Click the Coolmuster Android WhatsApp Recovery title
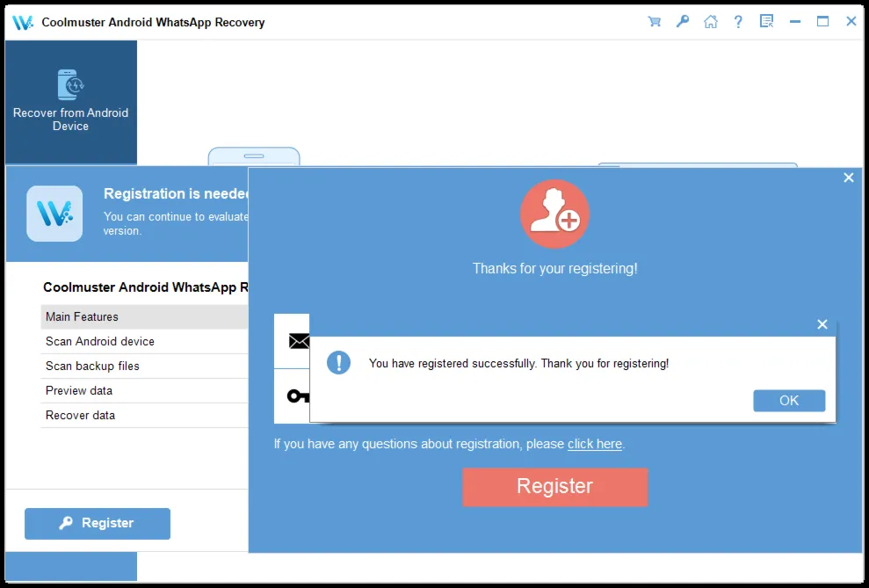Image resolution: width=869 pixels, height=588 pixels. click(153, 23)
